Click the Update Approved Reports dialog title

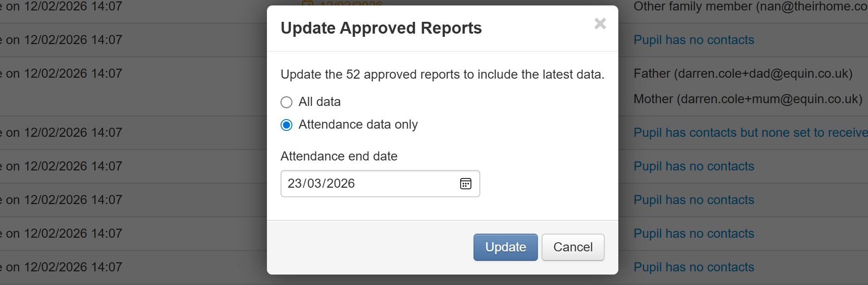[x=381, y=28]
